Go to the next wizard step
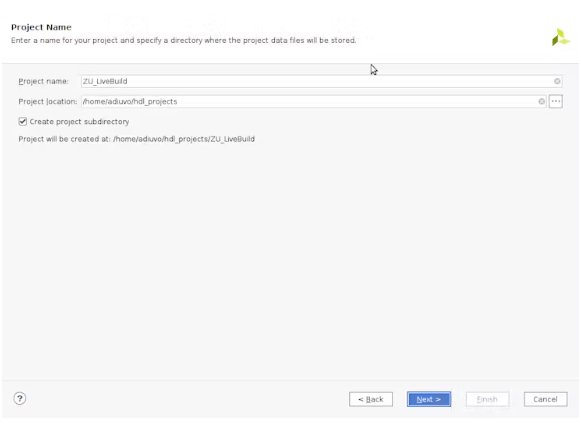This screenshot has height=430, width=581. [x=429, y=399]
